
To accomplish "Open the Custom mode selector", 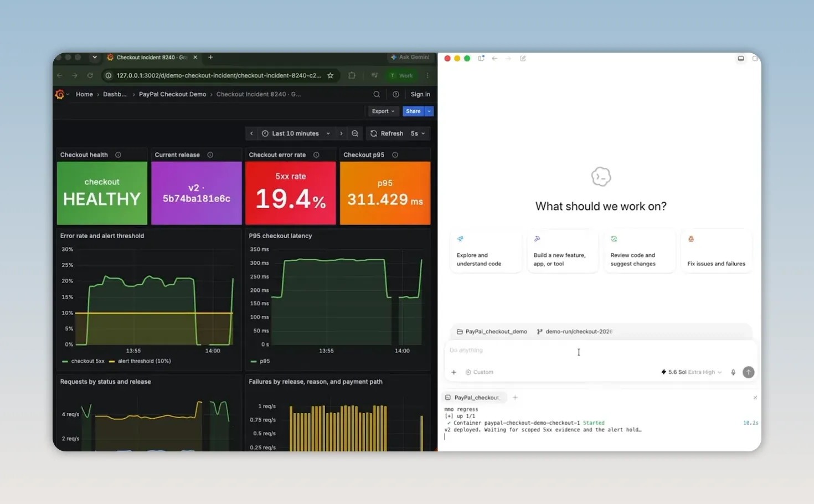I will click(x=479, y=372).
